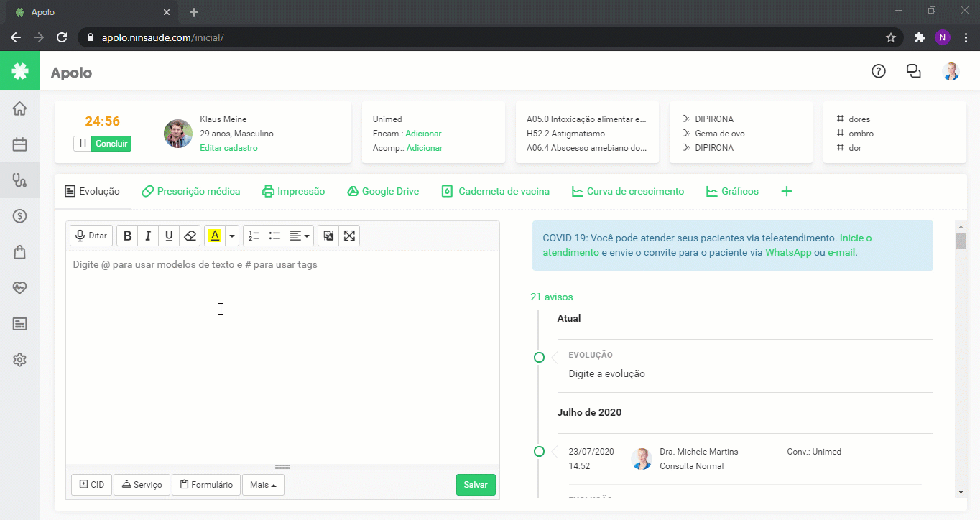Apply yellow highlight color button
Viewport: 980px width, 520px height.
coord(214,236)
